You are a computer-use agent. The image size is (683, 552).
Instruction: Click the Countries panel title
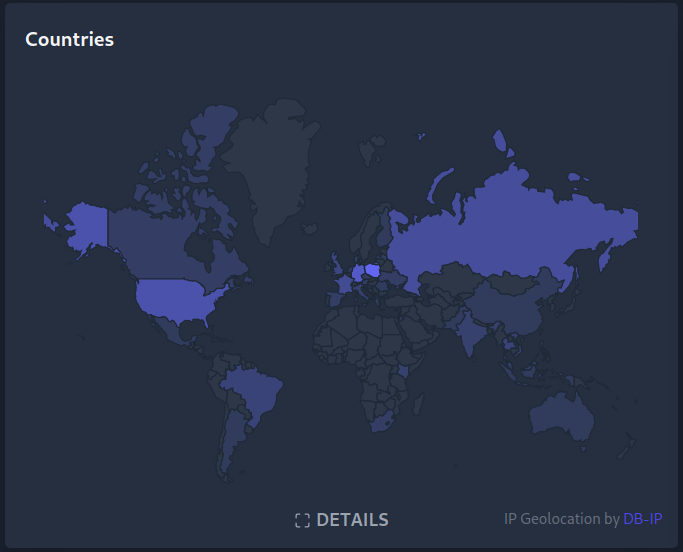point(70,39)
